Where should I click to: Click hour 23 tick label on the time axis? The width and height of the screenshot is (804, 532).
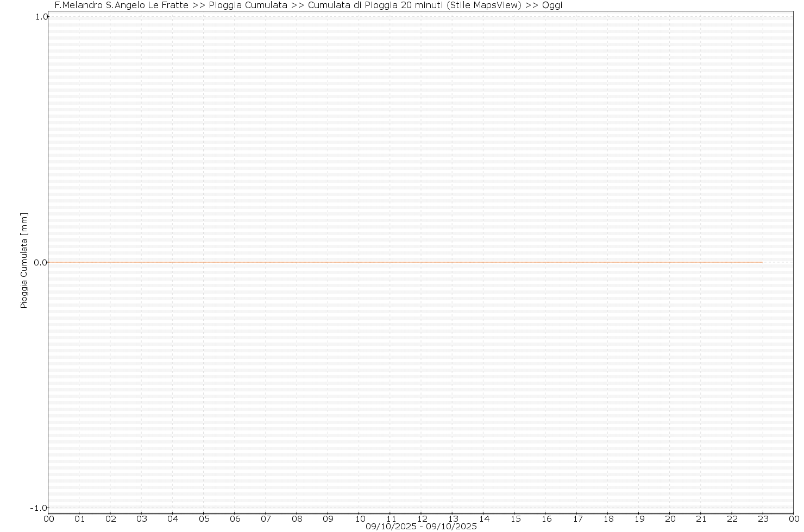(x=763, y=519)
